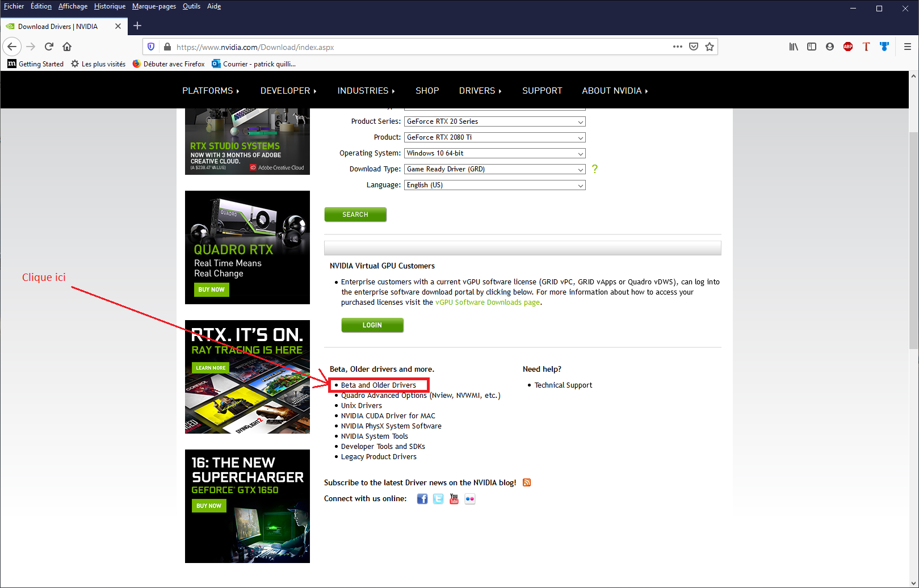Image resolution: width=919 pixels, height=588 pixels.
Task: Open the SHOP navigation item
Action: [427, 91]
